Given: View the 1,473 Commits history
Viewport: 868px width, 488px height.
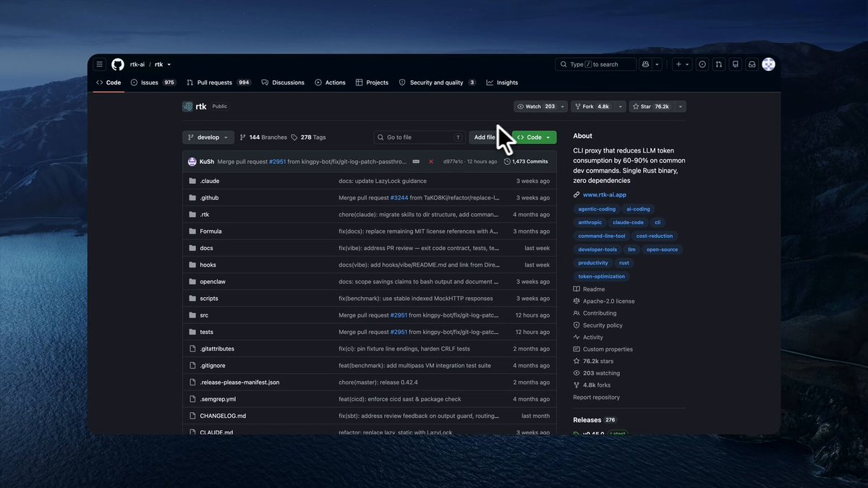Looking at the screenshot, I should [526, 161].
